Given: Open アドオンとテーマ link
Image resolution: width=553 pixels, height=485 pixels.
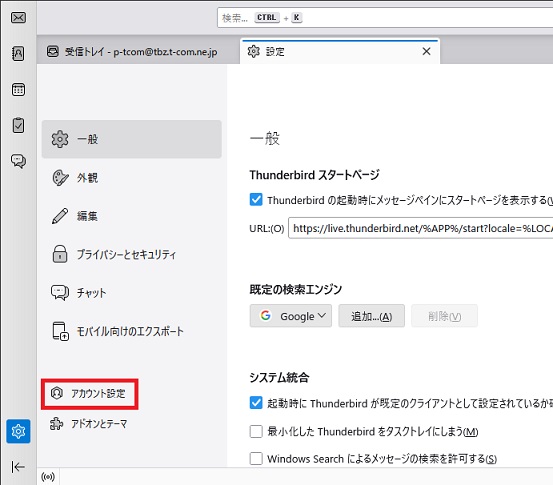Looking at the screenshot, I should coord(89,424).
